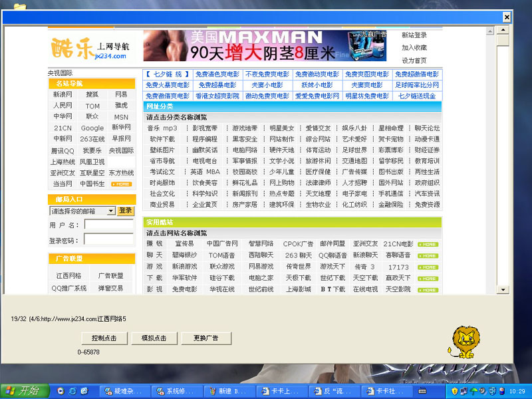Click MORE icon in 聊天 row
The height and width of the screenshot is (399, 532).
pyautogui.click(x=428, y=256)
